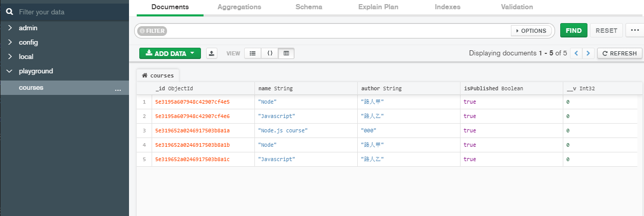The image size is (644, 216).
Task: Click the green FIND button
Action: 573,31
